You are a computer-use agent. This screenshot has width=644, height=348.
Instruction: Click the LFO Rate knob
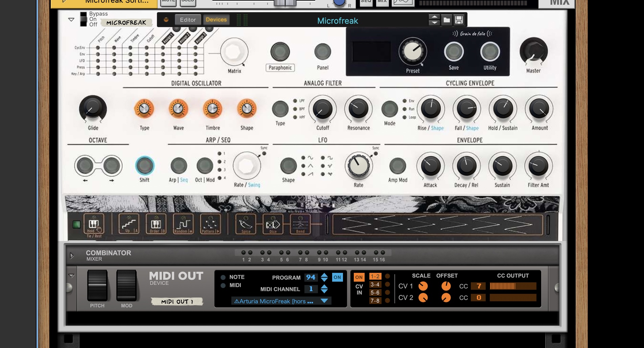359,166
